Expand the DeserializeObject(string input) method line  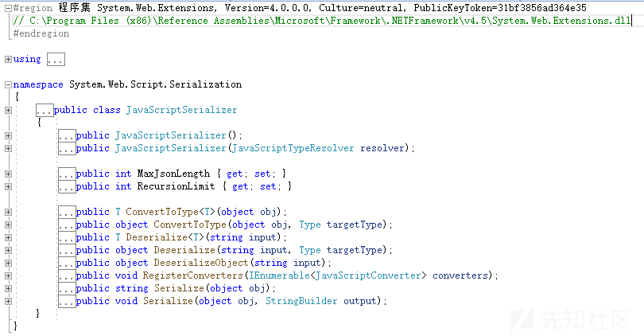pos(8,264)
